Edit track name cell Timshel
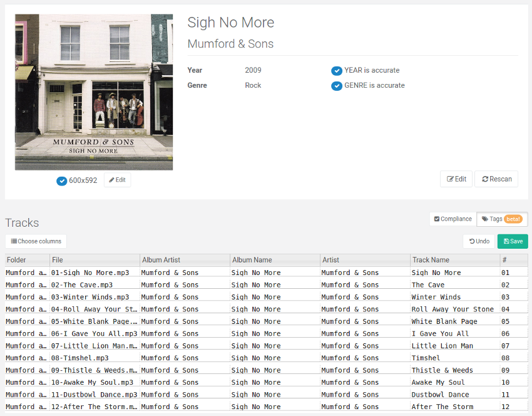 tap(455, 358)
